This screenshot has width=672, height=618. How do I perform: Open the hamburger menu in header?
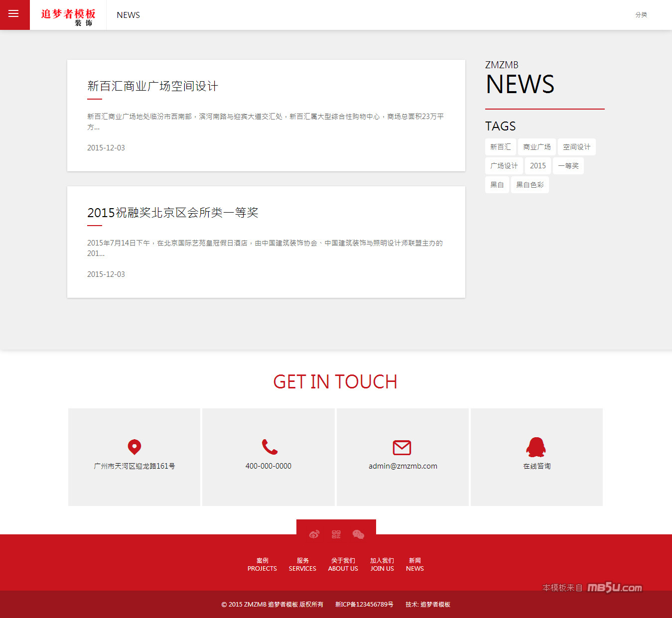pyautogui.click(x=14, y=14)
